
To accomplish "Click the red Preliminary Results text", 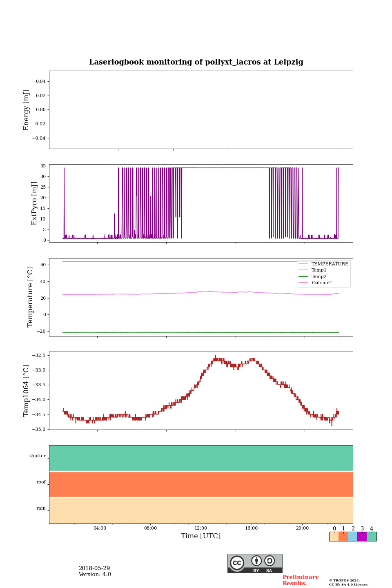I will [300, 580].
